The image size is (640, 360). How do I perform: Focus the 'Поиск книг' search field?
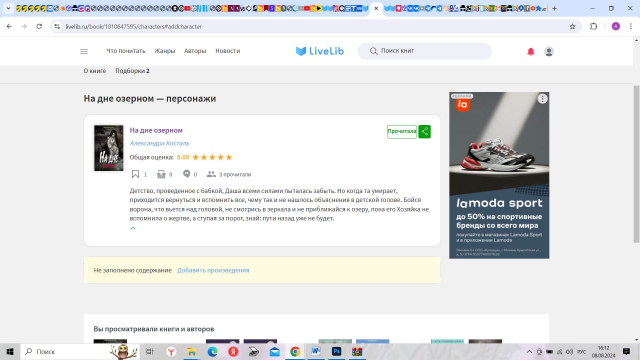click(x=425, y=51)
